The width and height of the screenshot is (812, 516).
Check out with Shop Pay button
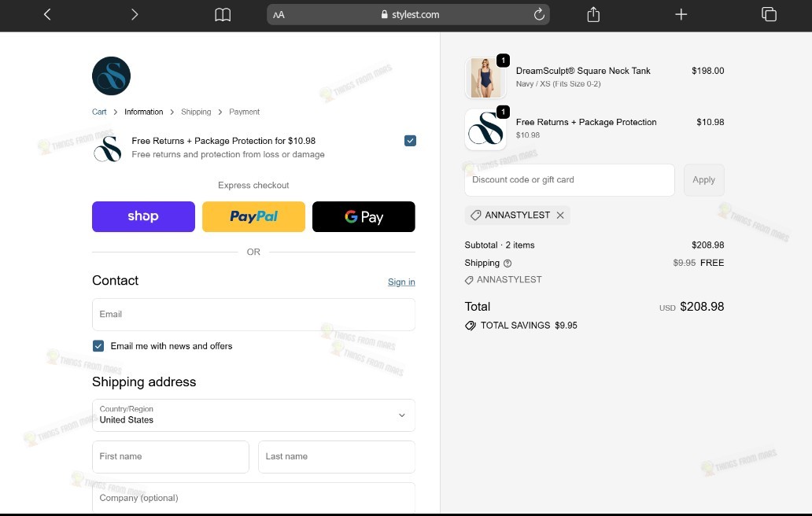[x=143, y=216]
